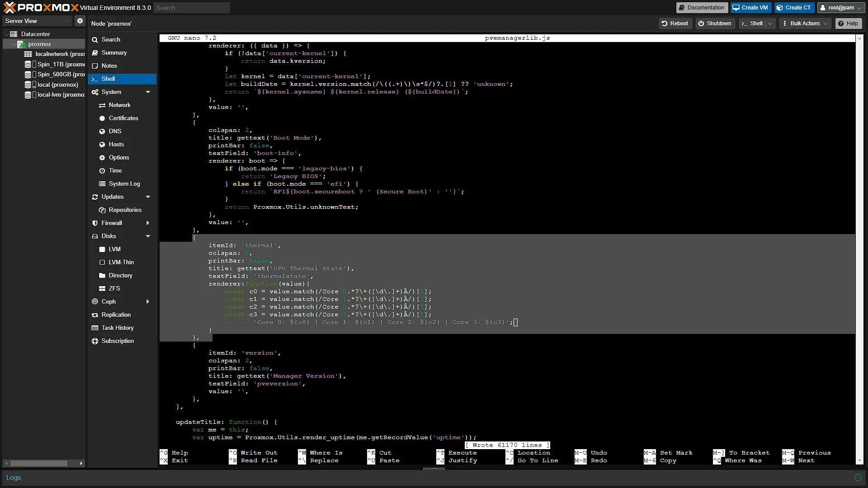Open the Task History page

(122, 328)
